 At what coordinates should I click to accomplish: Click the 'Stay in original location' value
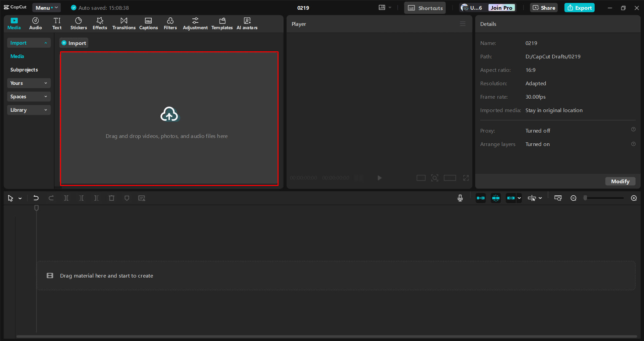click(x=554, y=110)
